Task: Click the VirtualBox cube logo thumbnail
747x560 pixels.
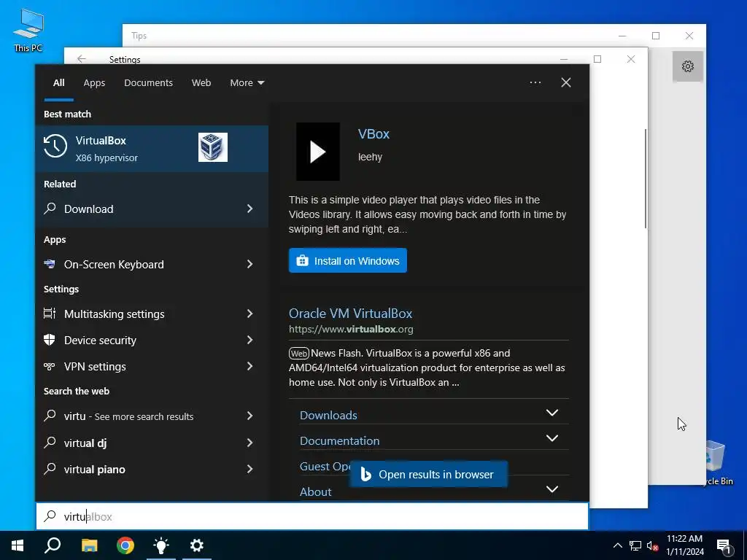Action: (x=212, y=147)
